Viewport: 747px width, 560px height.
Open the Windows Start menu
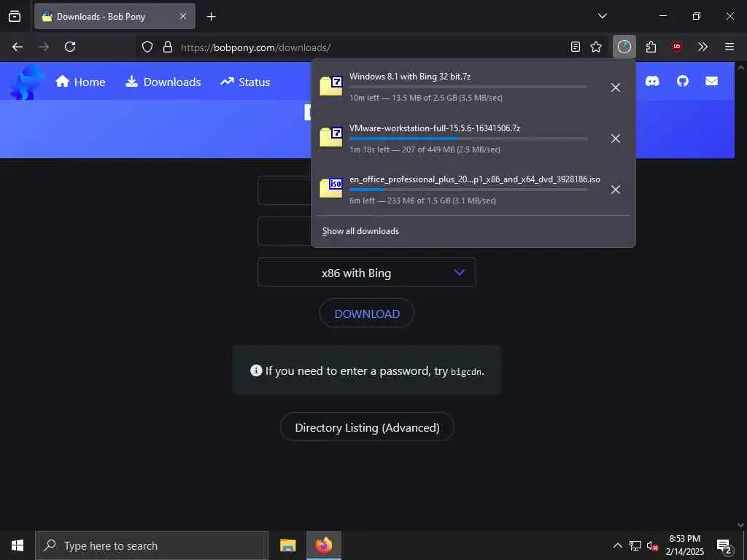click(x=18, y=545)
